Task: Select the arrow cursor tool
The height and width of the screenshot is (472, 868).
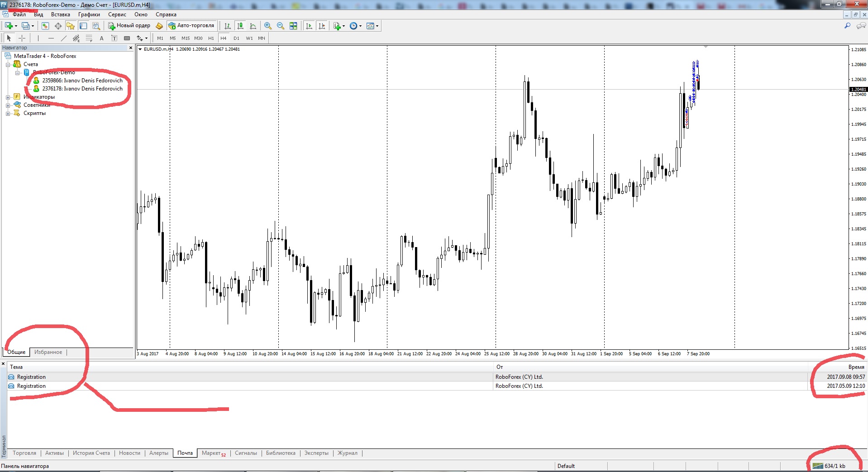Action: [x=9, y=38]
